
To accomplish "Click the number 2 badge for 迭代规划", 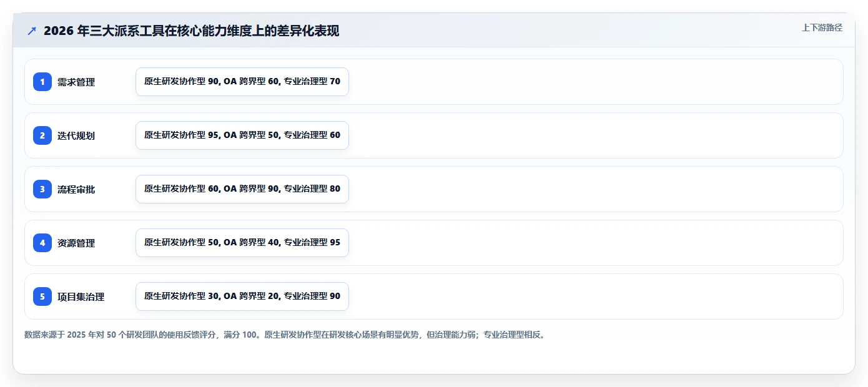I will [x=42, y=135].
